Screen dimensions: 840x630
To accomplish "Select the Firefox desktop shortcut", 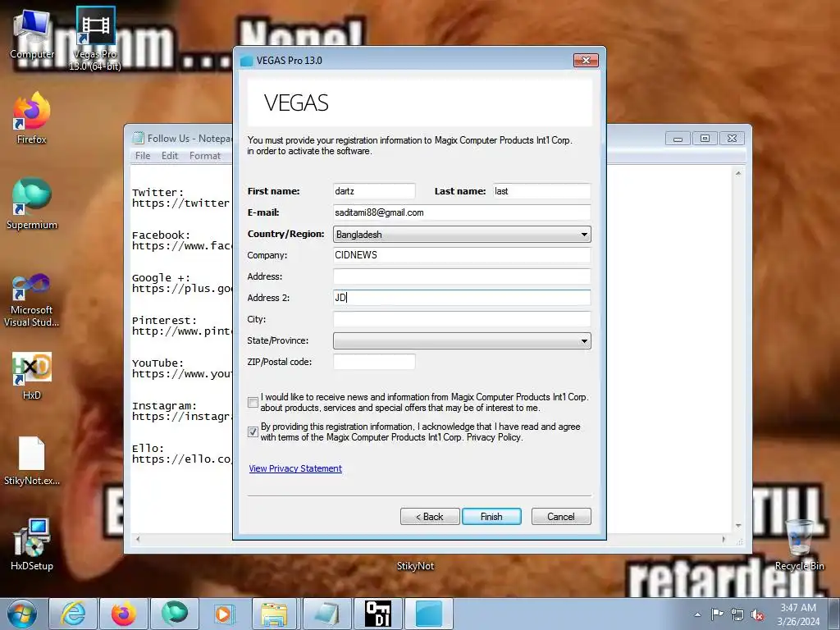I will (32, 118).
